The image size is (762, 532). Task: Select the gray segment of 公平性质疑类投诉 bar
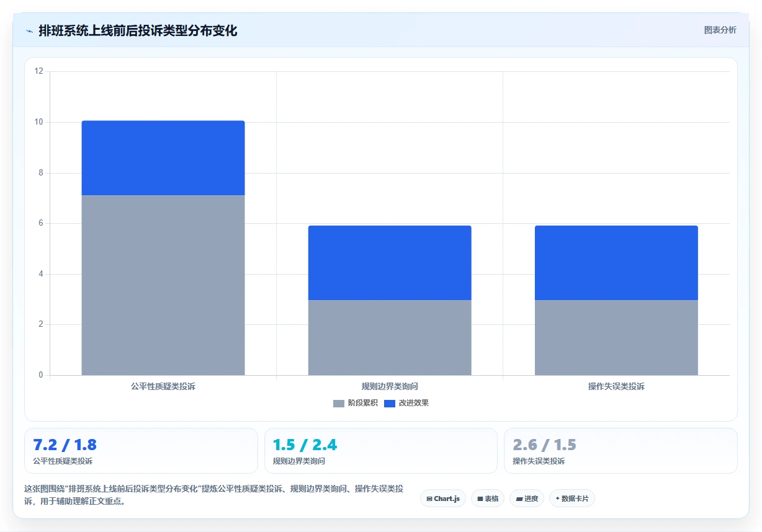click(163, 285)
